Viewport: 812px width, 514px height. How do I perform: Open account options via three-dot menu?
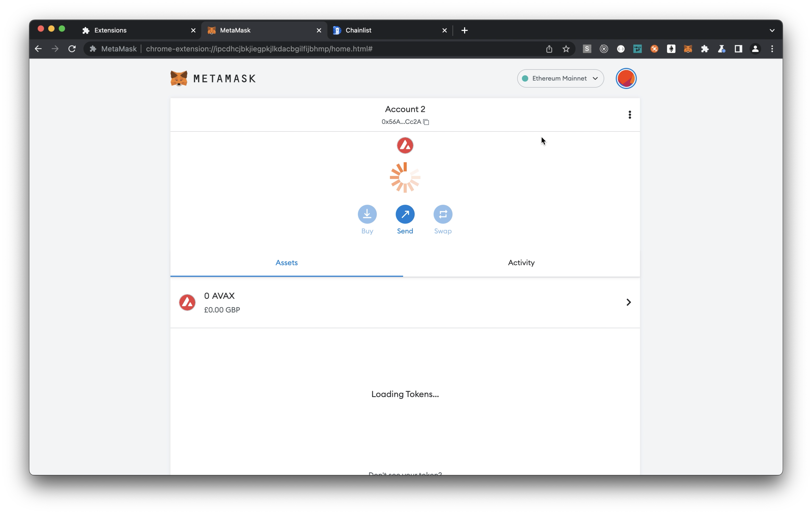click(630, 115)
